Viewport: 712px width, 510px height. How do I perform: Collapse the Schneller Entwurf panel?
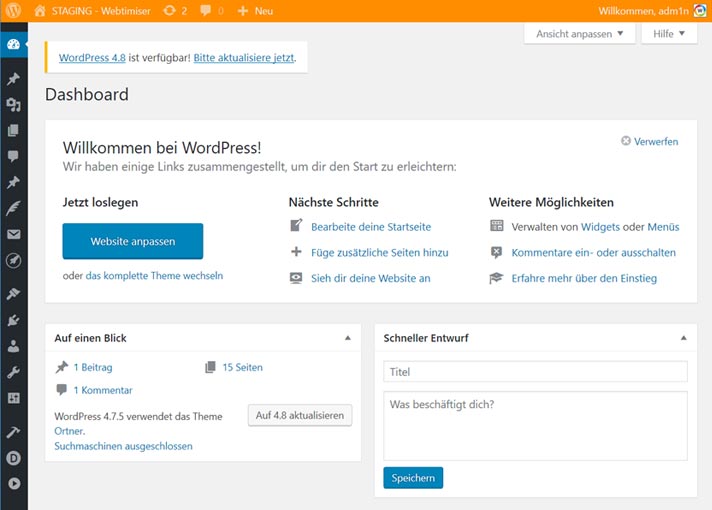pos(683,338)
